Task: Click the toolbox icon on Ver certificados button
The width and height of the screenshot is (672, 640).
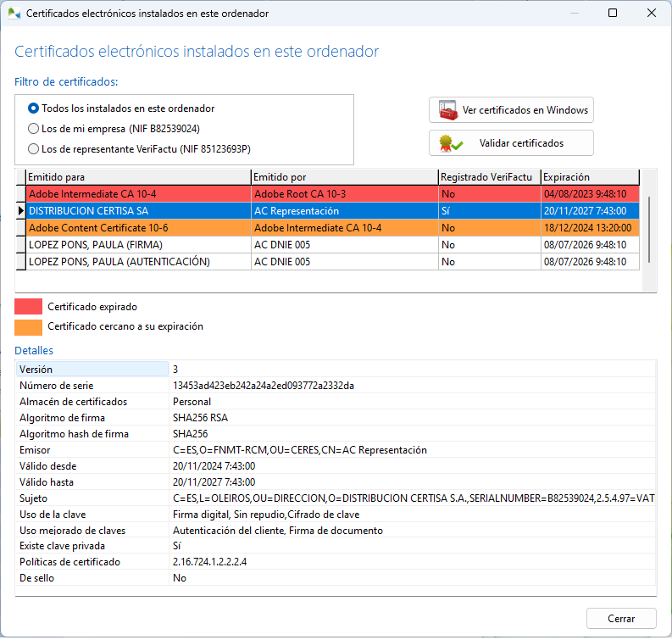Action: click(x=447, y=110)
